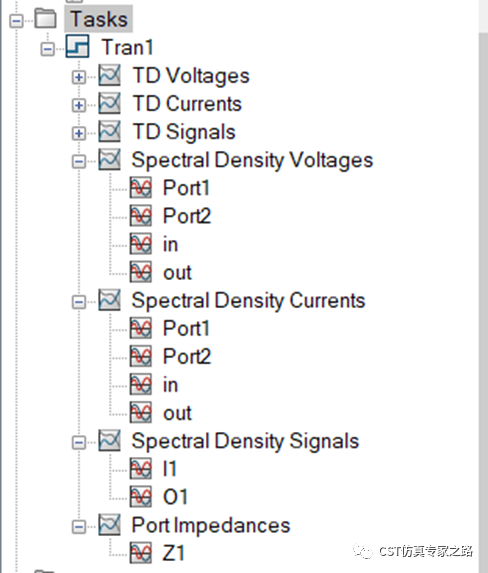The image size is (488, 573).
Task: Click the Port Impedances chart icon
Action: pos(109,525)
